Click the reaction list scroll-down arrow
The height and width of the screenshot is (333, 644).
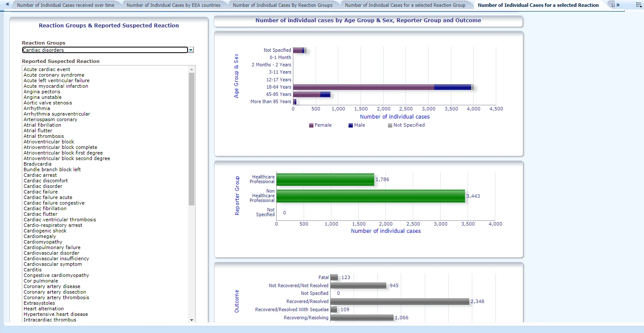pos(191,320)
